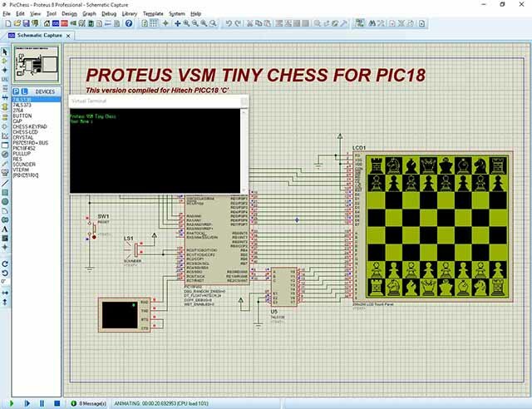Open the Help question-mark icon

(129, 23)
